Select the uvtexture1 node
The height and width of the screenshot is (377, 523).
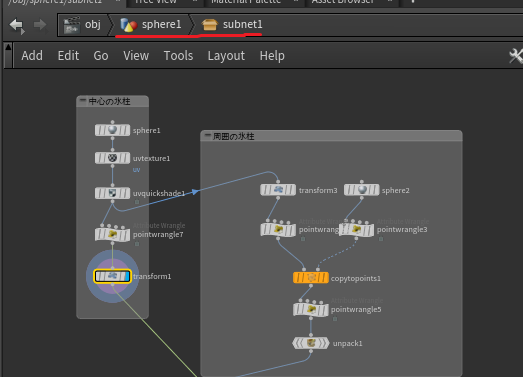click(x=112, y=158)
